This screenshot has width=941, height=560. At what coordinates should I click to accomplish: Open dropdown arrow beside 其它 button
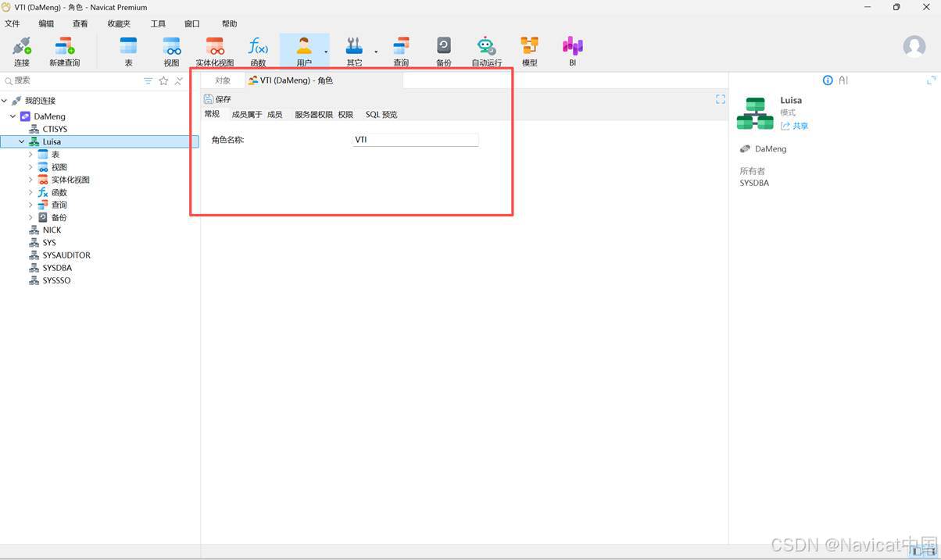click(376, 52)
